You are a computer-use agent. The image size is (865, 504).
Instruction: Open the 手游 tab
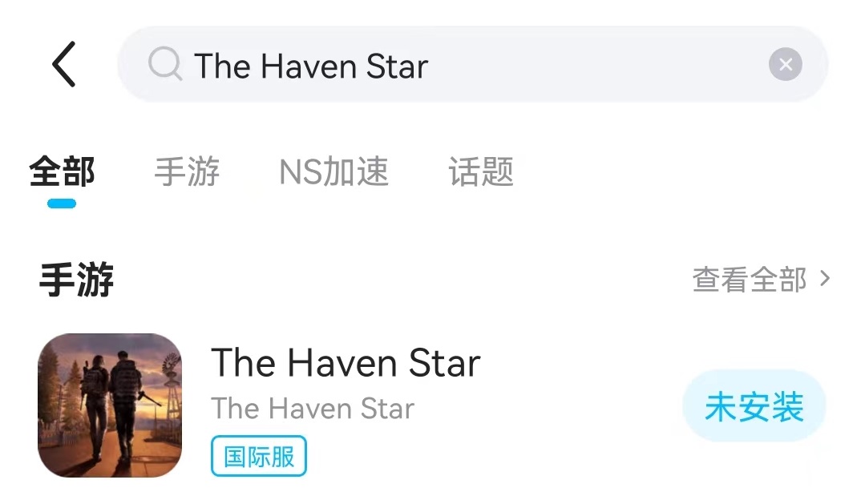(x=187, y=171)
